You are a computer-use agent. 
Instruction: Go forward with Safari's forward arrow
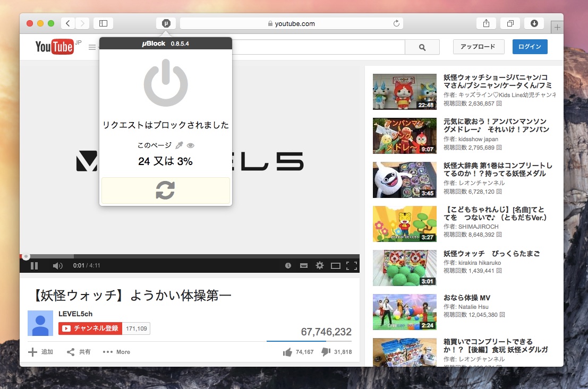82,23
